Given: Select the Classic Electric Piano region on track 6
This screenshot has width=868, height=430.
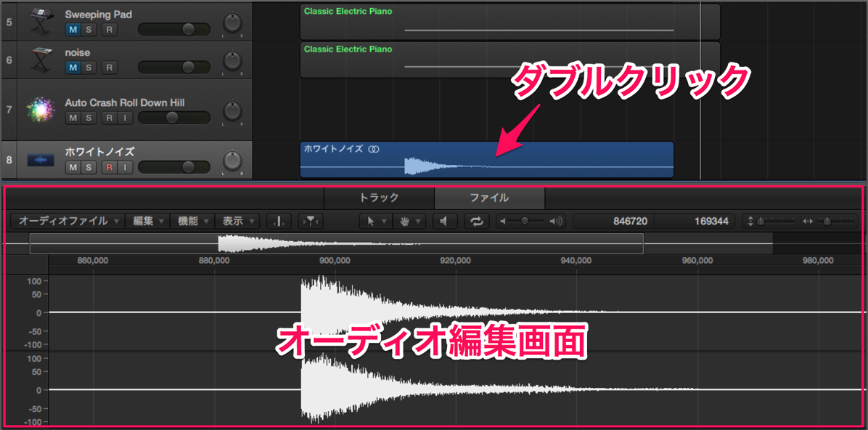Looking at the screenshot, I should (509, 60).
